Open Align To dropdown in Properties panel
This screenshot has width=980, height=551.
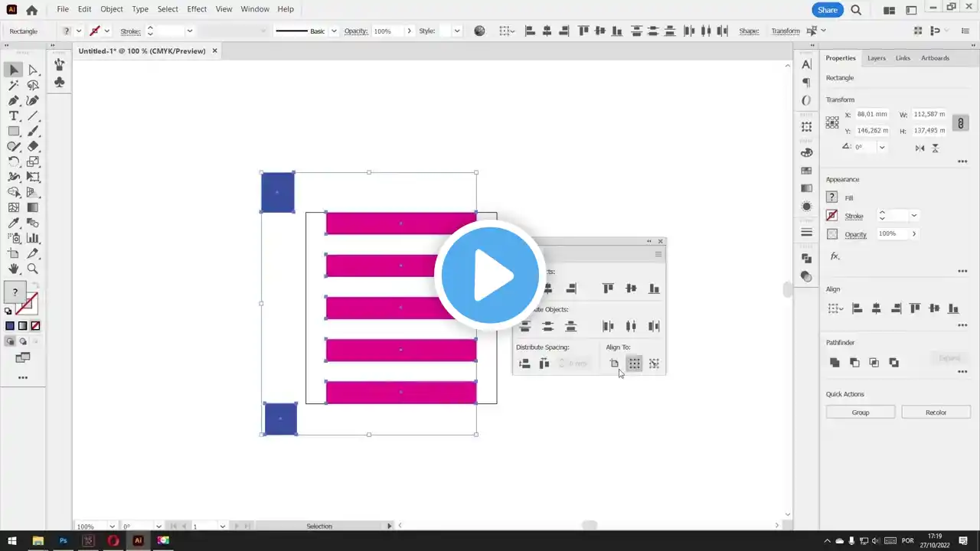835,308
